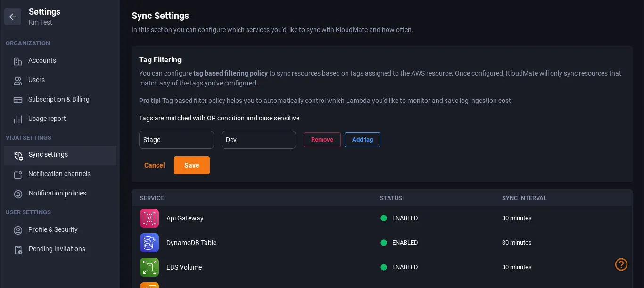Open Notification channels
Viewport: 644px width, 288px height.
coord(60,174)
